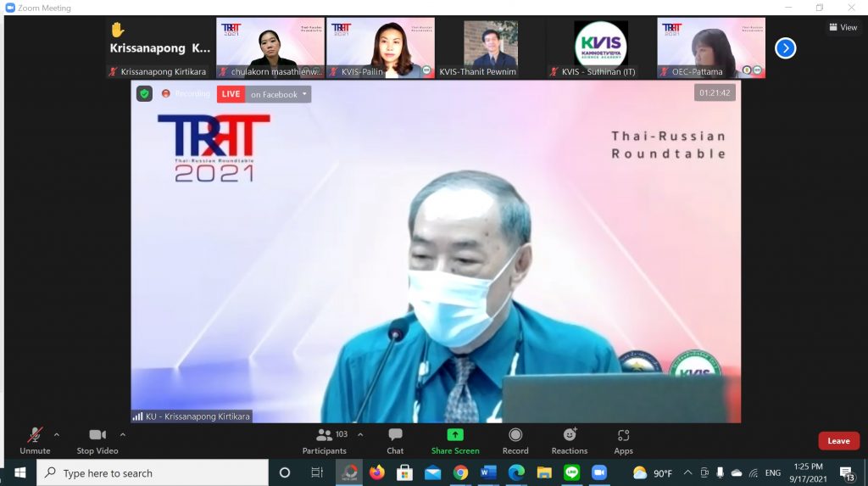The width and height of the screenshot is (868, 486).
Task: Open the Chat panel
Action: tap(395, 441)
